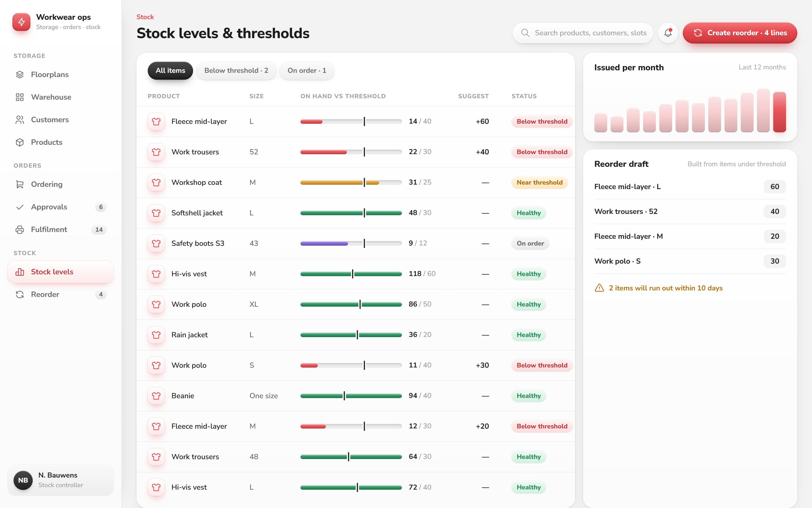Open the notifications bell

tap(668, 33)
